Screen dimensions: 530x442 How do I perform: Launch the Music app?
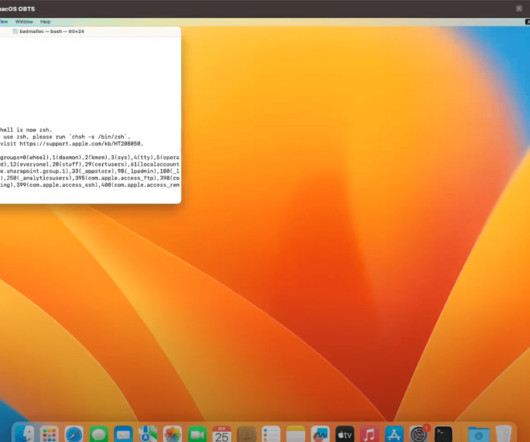(x=369, y=434)
